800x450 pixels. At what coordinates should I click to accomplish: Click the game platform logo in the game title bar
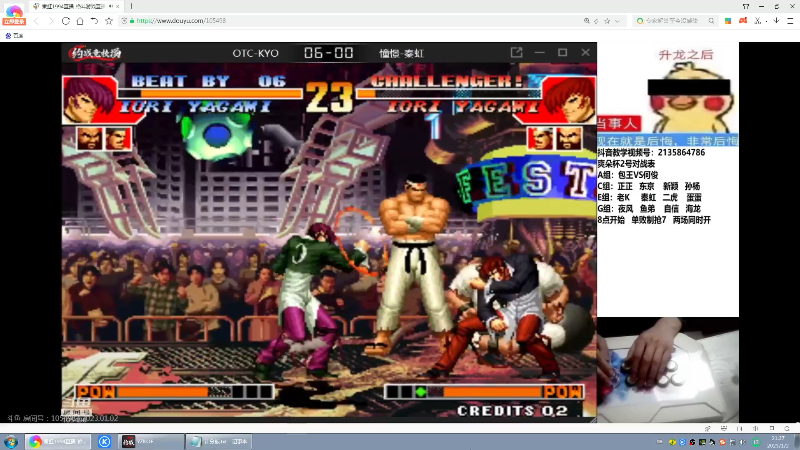95,53
